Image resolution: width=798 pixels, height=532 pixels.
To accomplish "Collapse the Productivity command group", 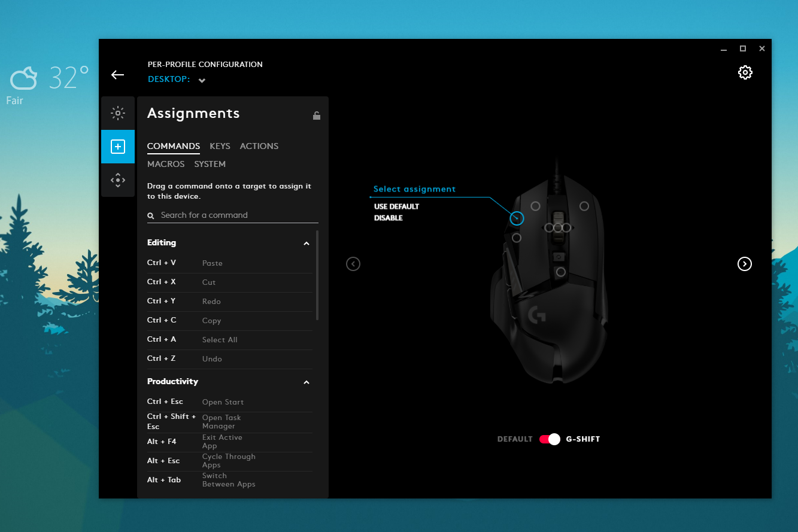I will tap(307, 382).
